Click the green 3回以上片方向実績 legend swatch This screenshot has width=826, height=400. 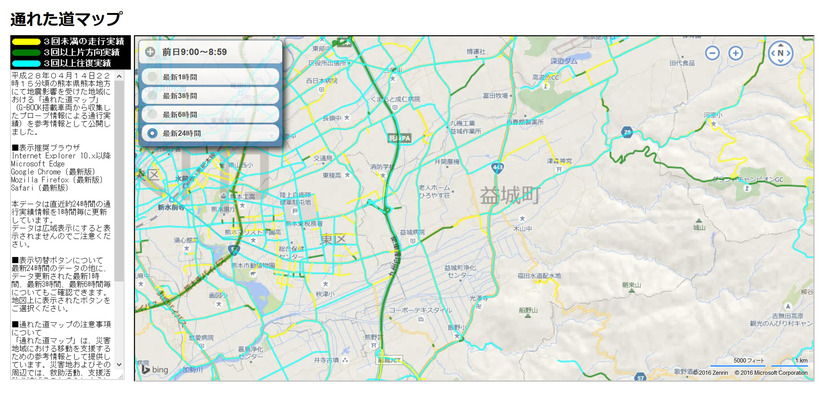[x=25, y=53]
